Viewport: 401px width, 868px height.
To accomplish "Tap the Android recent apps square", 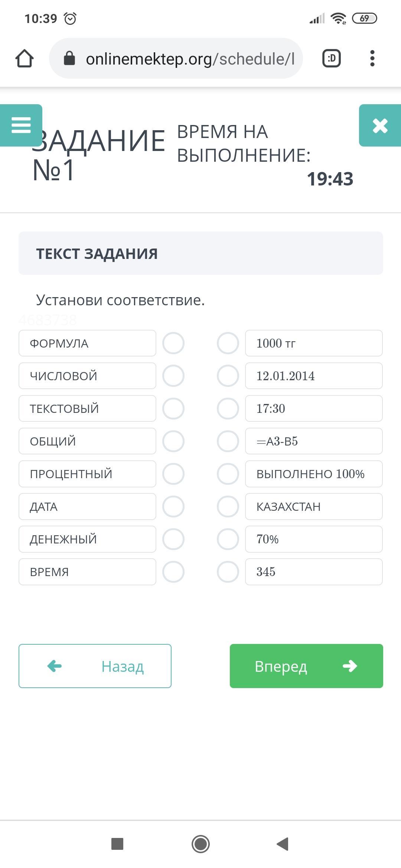I will 117,844.
